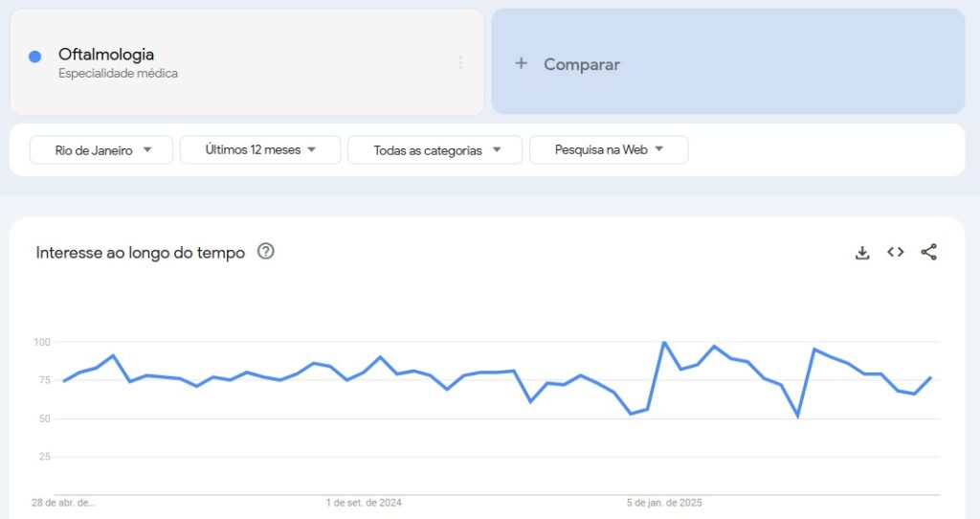Click the Especialidade médica subtitle
The image size is (980, 519).
[x=118, y=74]
